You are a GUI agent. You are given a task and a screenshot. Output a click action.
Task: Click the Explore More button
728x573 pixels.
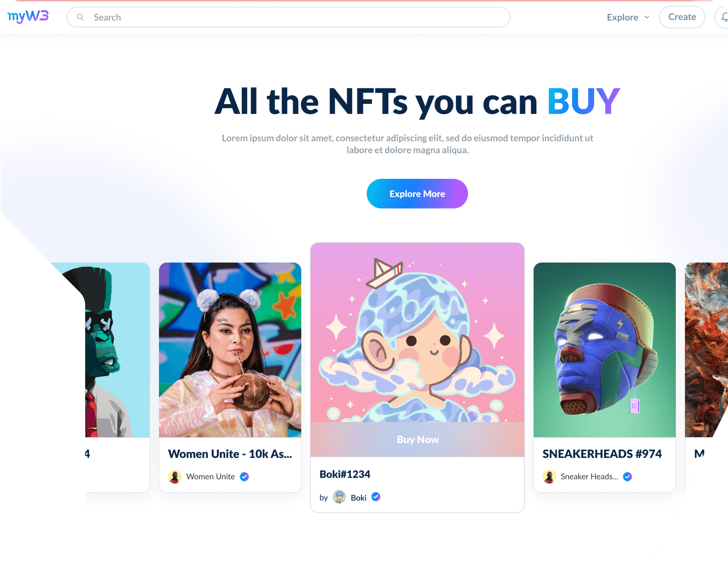417,194
